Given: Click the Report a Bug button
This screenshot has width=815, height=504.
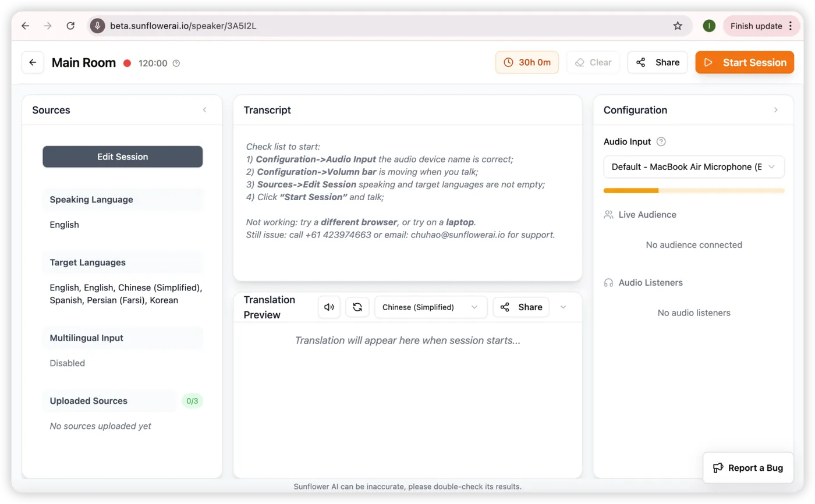Looking at the screenshot, I should click(748, 467).
